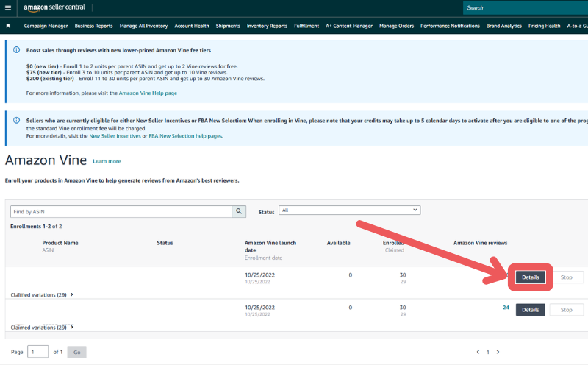
Task: Click the $0 (new tier) text
Action: (43, 66)
